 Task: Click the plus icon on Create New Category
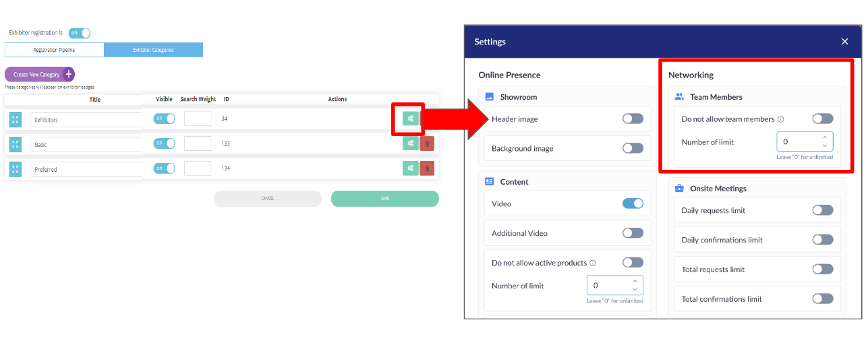68,74
